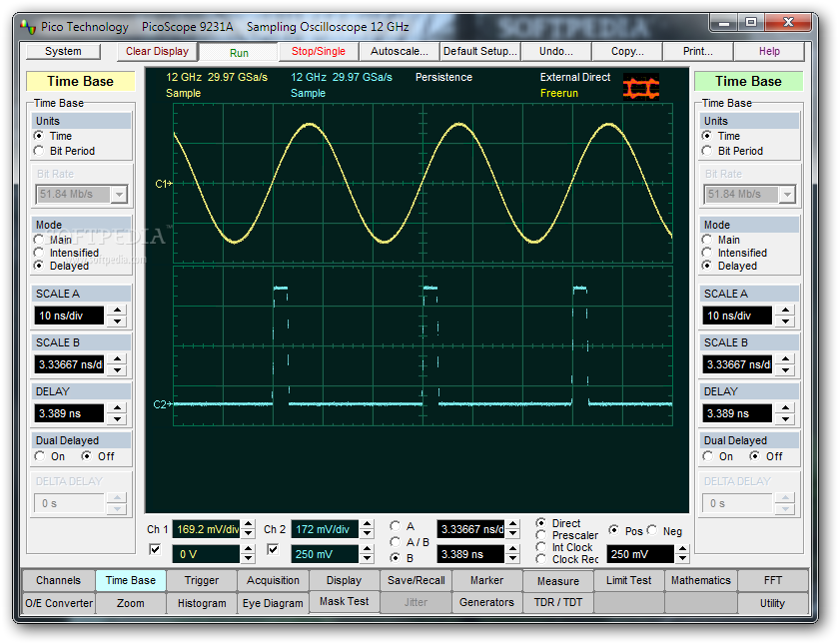
Task: Open the Eye Diagram tab
Action: point(273,603)
